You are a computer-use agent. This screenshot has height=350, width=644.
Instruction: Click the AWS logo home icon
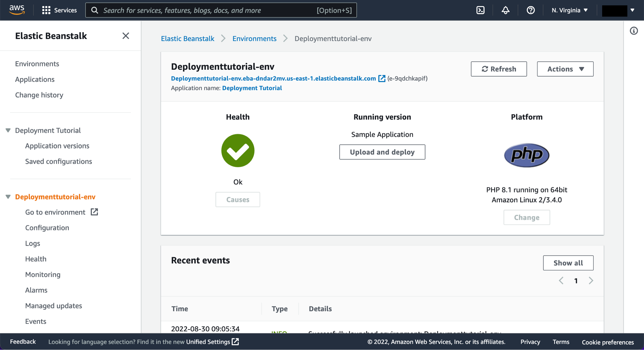(17, 10)
